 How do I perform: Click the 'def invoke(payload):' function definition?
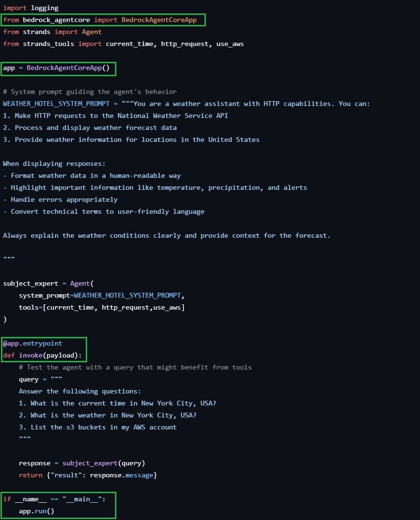point(42,356)
